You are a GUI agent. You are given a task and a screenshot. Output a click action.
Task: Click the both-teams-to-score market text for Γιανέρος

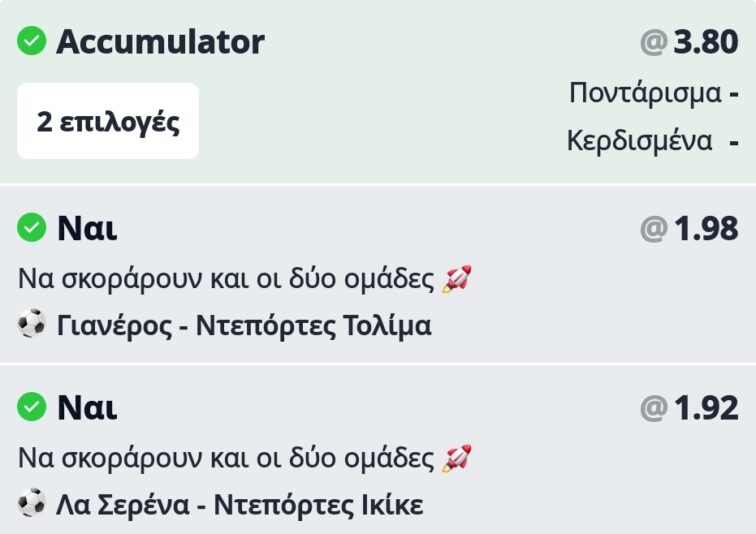point(227,279)
